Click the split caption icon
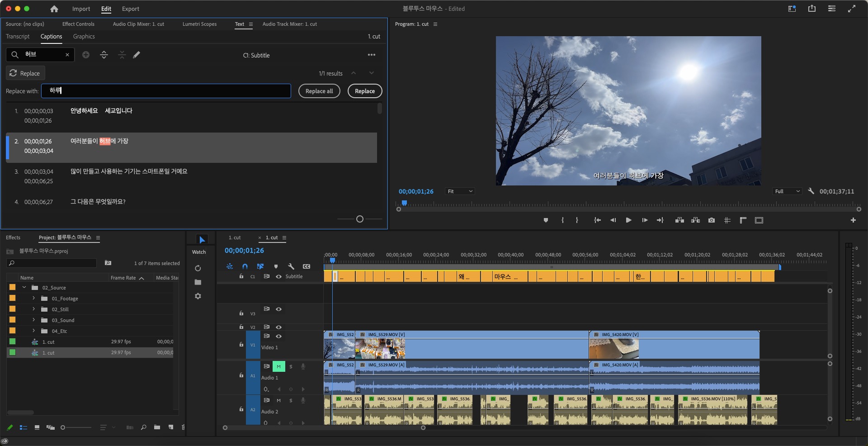868x446 pixels. pos(104,55)
